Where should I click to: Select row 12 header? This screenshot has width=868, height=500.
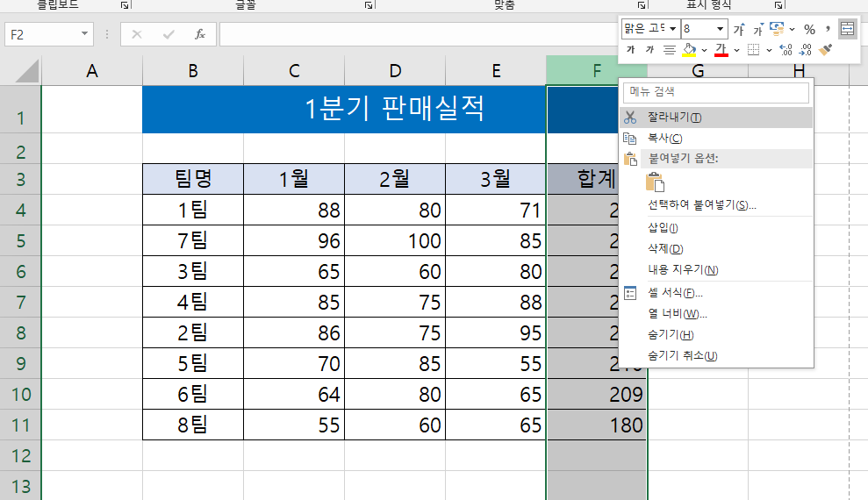point(20,456)
